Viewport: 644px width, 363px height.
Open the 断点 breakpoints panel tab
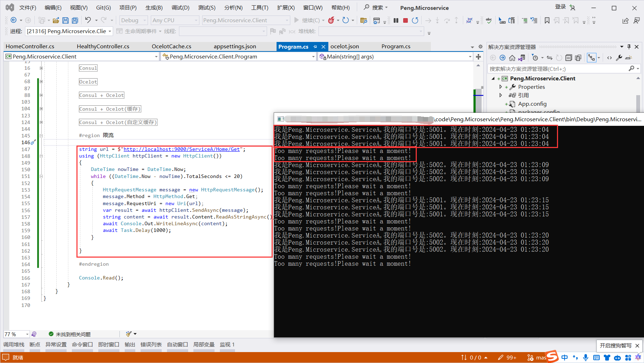coord(35,345)
